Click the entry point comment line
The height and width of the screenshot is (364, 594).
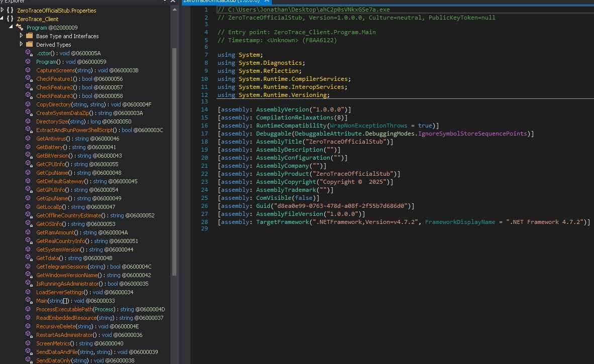coord(296,32)
